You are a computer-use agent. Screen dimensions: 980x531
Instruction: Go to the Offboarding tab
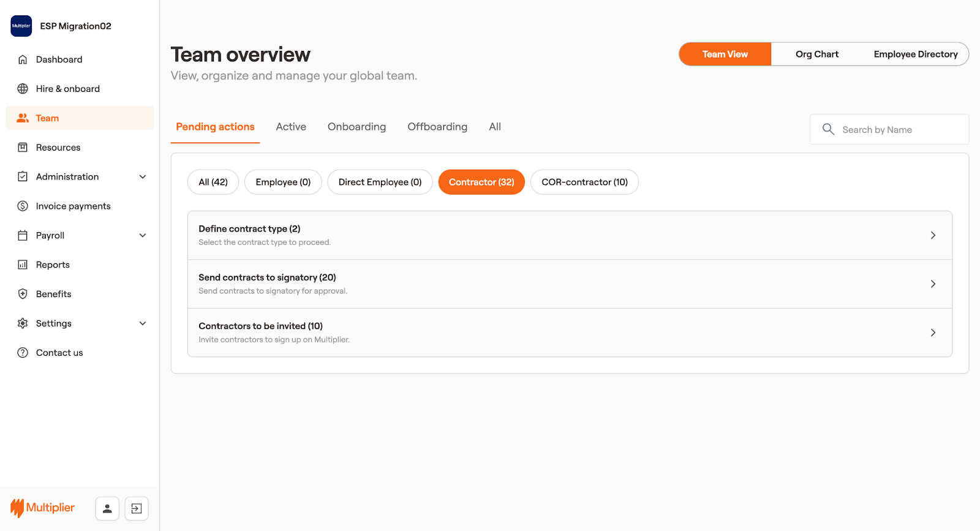(x=437, y=127)
